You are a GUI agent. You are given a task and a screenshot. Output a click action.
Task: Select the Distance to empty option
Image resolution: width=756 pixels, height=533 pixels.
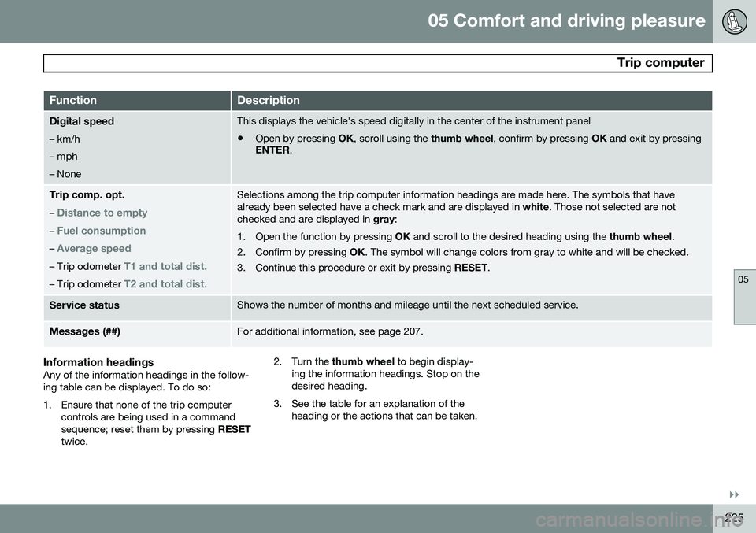[102, 213]
